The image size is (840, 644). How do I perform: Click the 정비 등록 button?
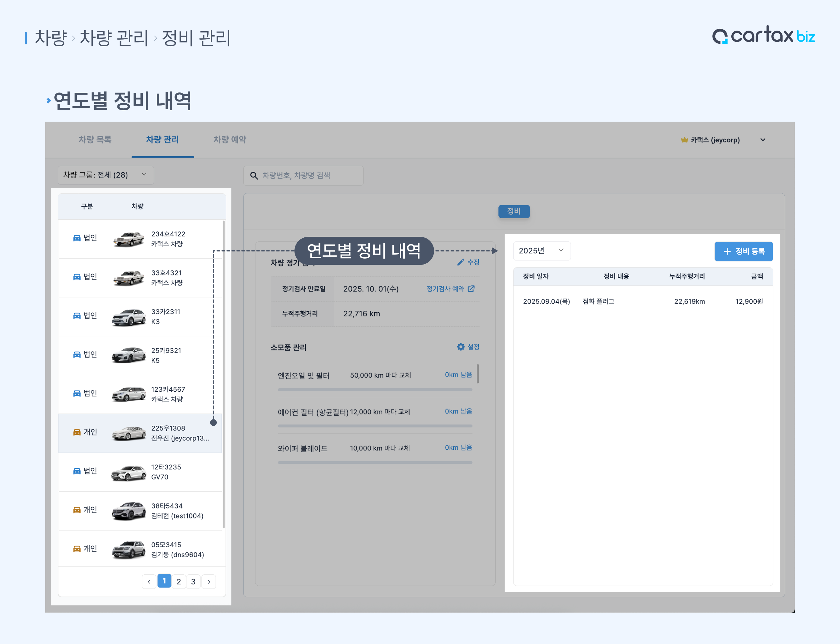click(x=743, y=251)
